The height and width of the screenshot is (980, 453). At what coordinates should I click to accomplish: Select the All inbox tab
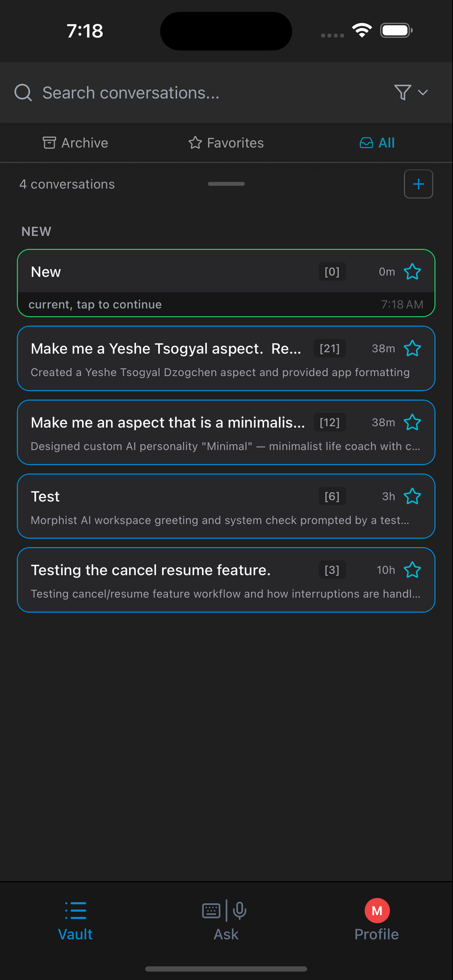tap(377, 143)
